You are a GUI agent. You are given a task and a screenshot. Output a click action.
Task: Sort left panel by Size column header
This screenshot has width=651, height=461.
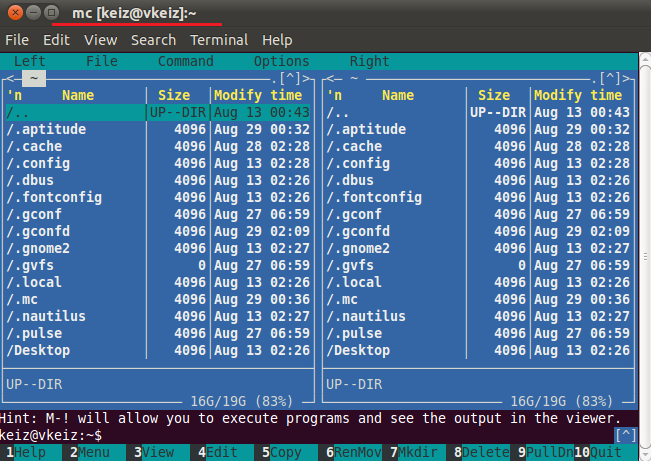pyautogui.click(x=174, y=96)
